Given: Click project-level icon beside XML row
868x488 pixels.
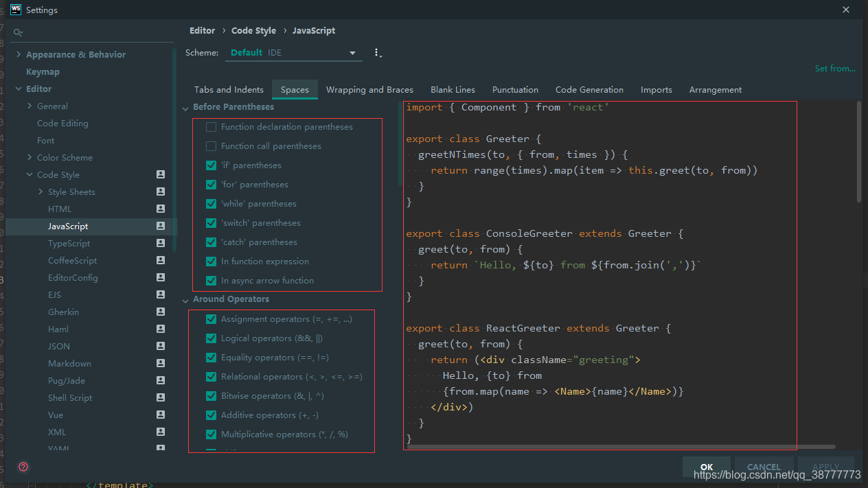Looking at the screenshot, I should click(x=161, y=432).
